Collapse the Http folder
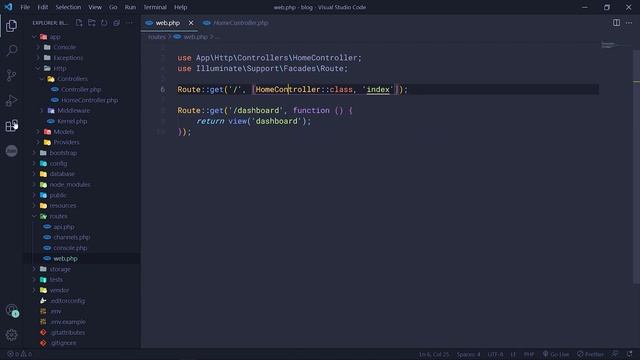 pyautogui.click(x=82, y=69)
